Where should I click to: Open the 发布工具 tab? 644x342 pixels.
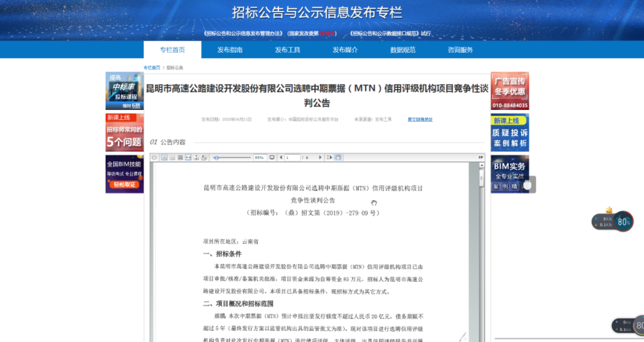(287, 50)
